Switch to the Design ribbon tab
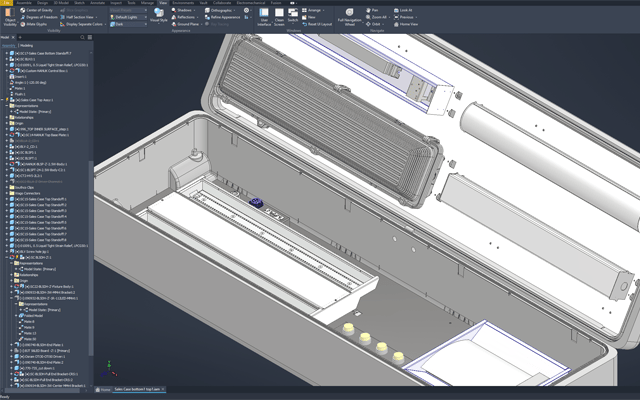Screen dimensions: 640x400 click(42, 3)
